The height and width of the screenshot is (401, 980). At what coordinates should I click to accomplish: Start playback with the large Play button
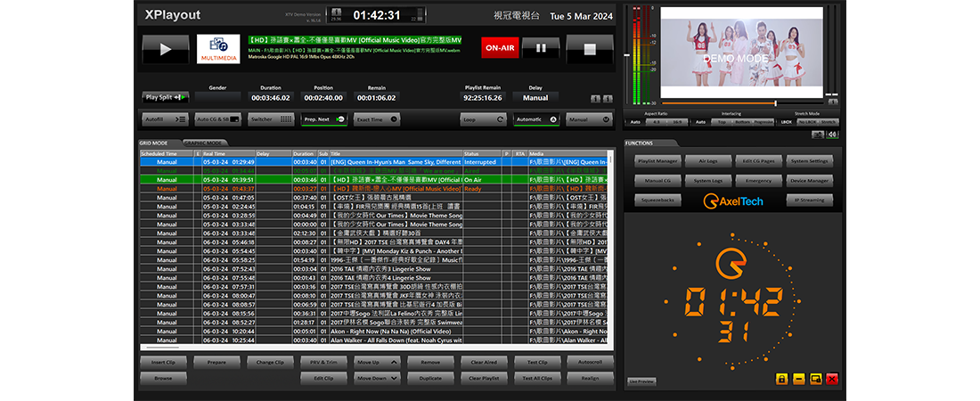[x=165, y=49]
